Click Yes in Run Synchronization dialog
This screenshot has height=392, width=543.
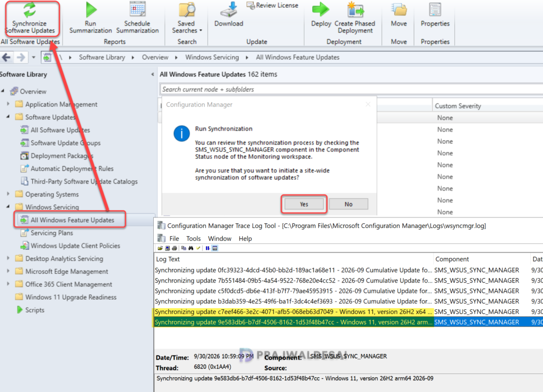pyautogui.click(x=304, y=204)
